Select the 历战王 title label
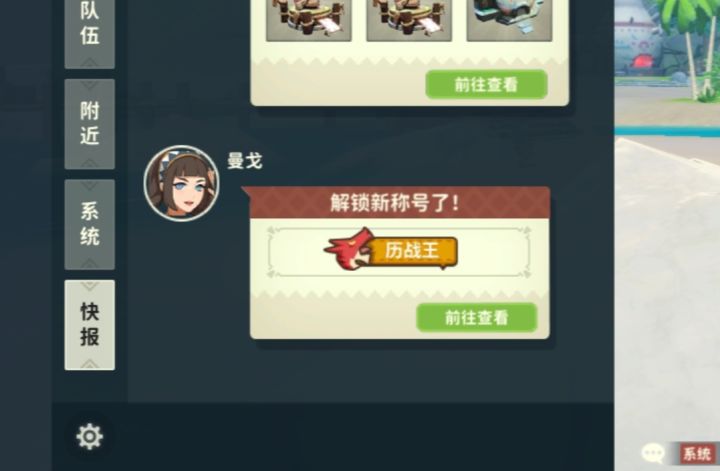Image resolution: width=720 pixels, height=471 pixels. tap(413, 251)
